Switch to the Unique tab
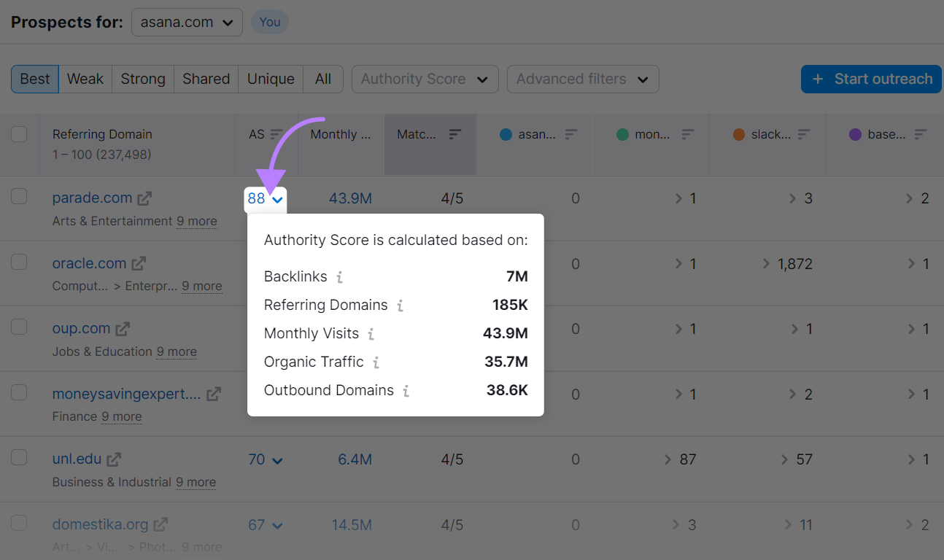Image resolution: width=944 pixels, height=560 pixels. [271, 79]
